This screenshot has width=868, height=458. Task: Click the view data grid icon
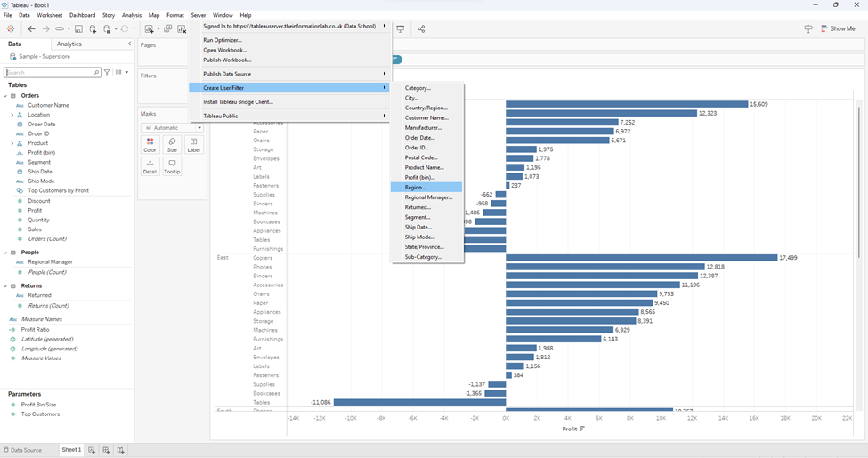point(118,72)
